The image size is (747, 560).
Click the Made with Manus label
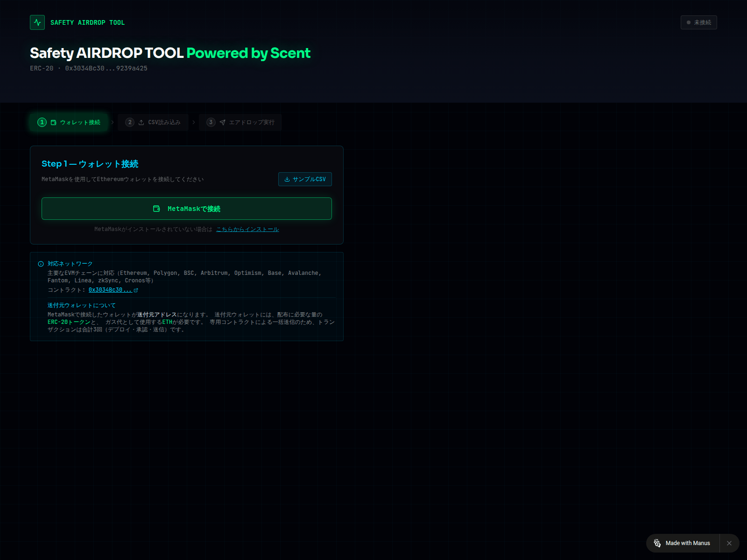pos(687,543)
